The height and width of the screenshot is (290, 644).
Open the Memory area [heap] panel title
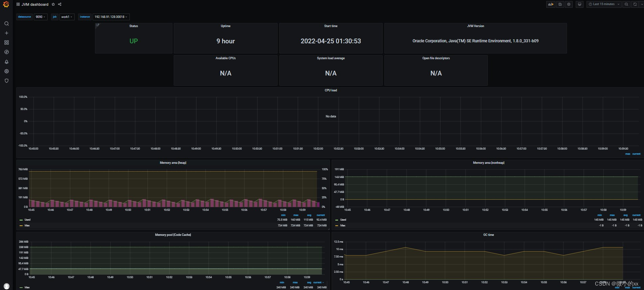click(173, 163)
